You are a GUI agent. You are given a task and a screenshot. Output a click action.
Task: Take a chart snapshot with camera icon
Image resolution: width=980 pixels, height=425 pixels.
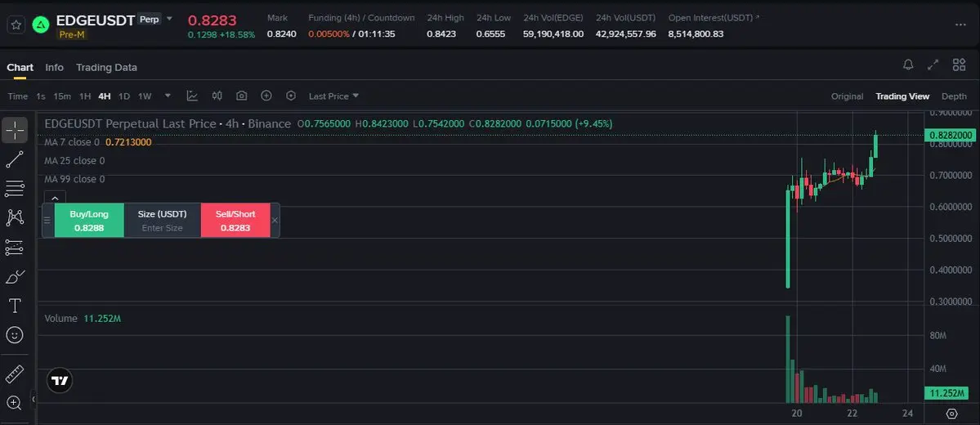pos(242,96)
